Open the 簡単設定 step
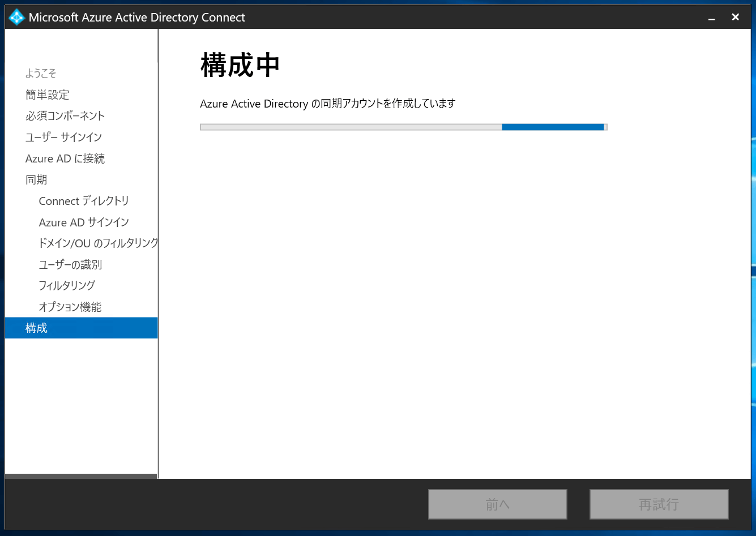The width and height of the screenshot is (756, 536). 47,95
